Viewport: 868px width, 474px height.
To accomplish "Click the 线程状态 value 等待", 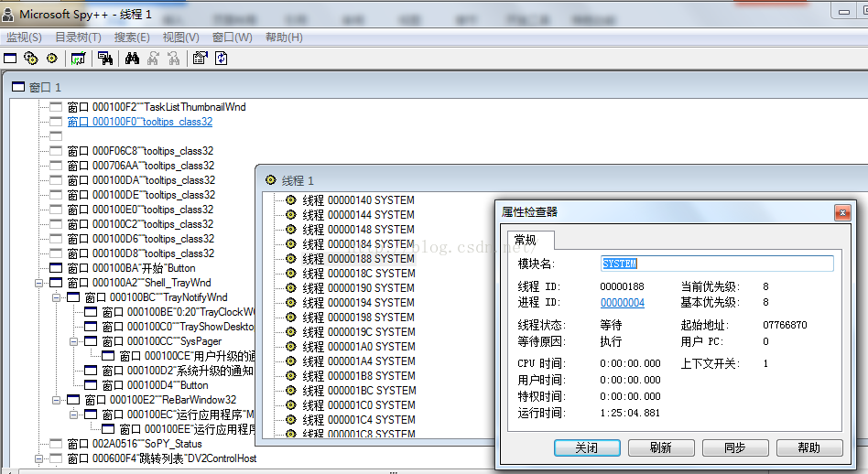I will point(611,325).
